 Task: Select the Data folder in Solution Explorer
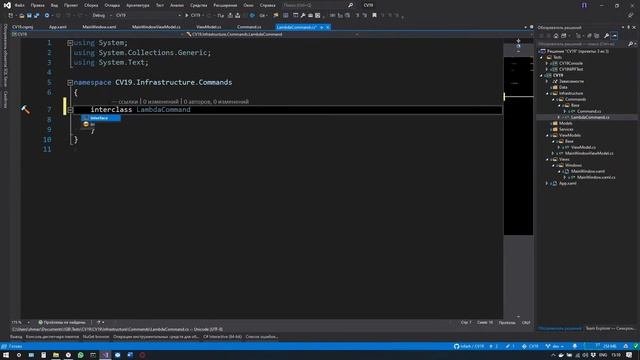[563, 87]
